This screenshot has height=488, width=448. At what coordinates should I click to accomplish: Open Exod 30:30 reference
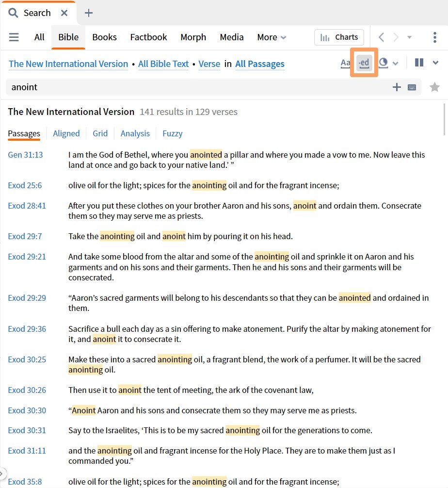click(x=27, y=410)
